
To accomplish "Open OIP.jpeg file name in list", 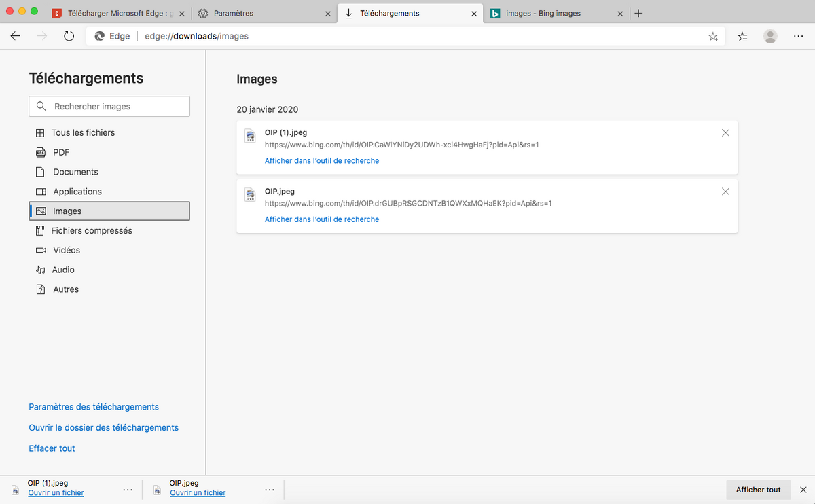I will pos(280,192).
